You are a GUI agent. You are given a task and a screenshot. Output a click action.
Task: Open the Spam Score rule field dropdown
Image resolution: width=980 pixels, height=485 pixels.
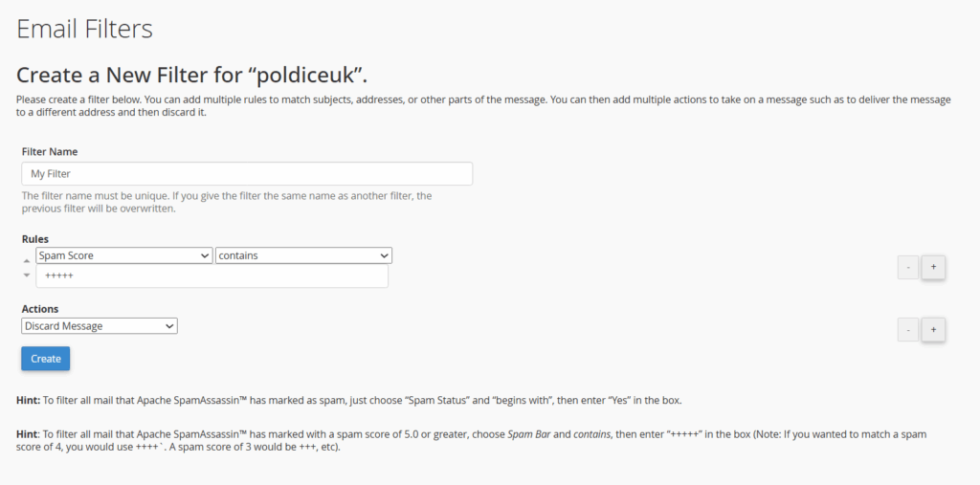[123, 255]
